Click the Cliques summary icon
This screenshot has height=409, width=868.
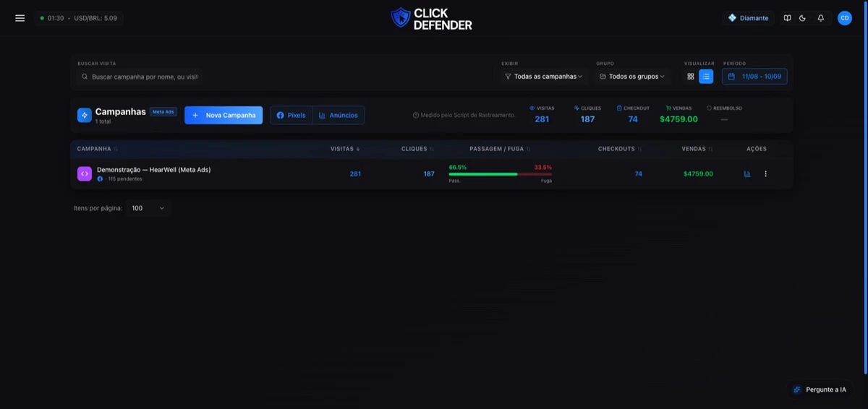click(x=576, y=108)
